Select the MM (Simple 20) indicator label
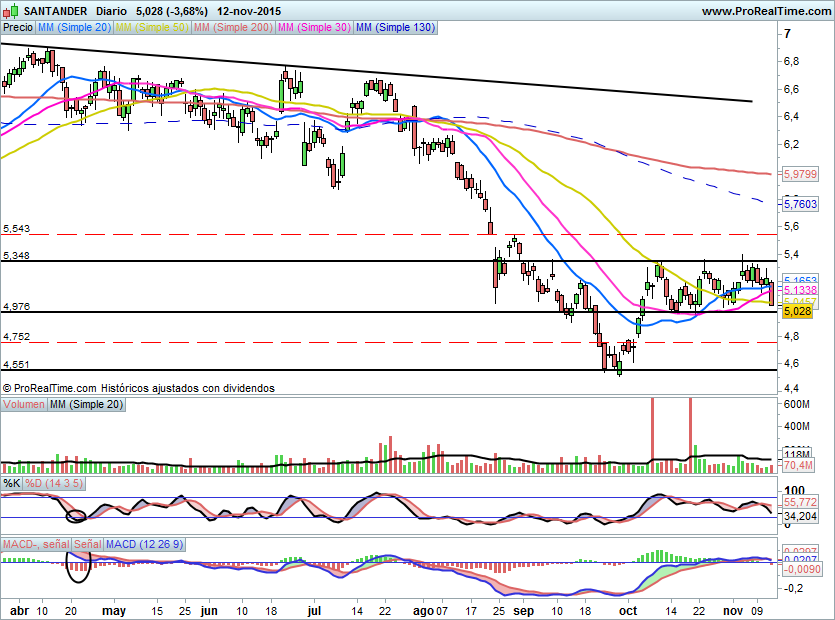The image size is (835, 620). coord(74,28)
